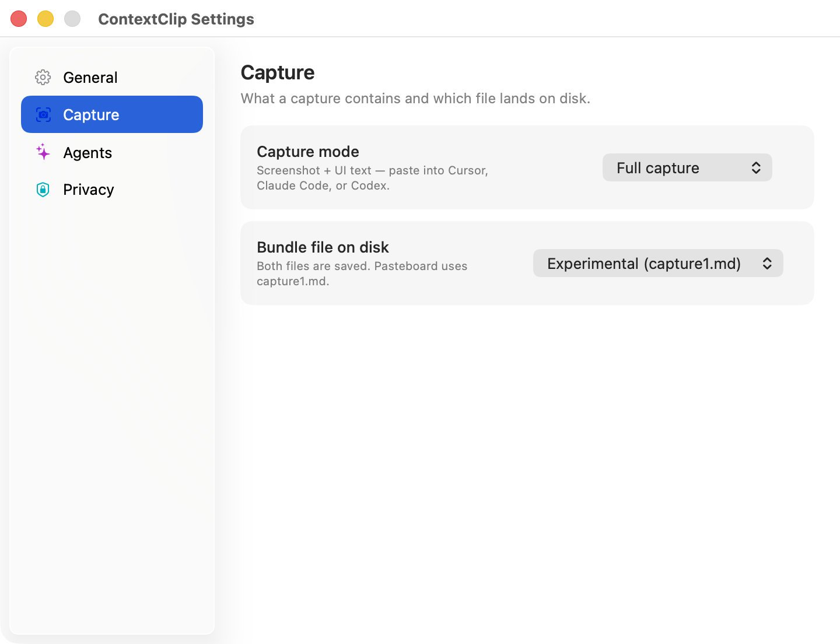
Task: Open the Full capture mode dropdown
Action: click(x=687, y=167)
